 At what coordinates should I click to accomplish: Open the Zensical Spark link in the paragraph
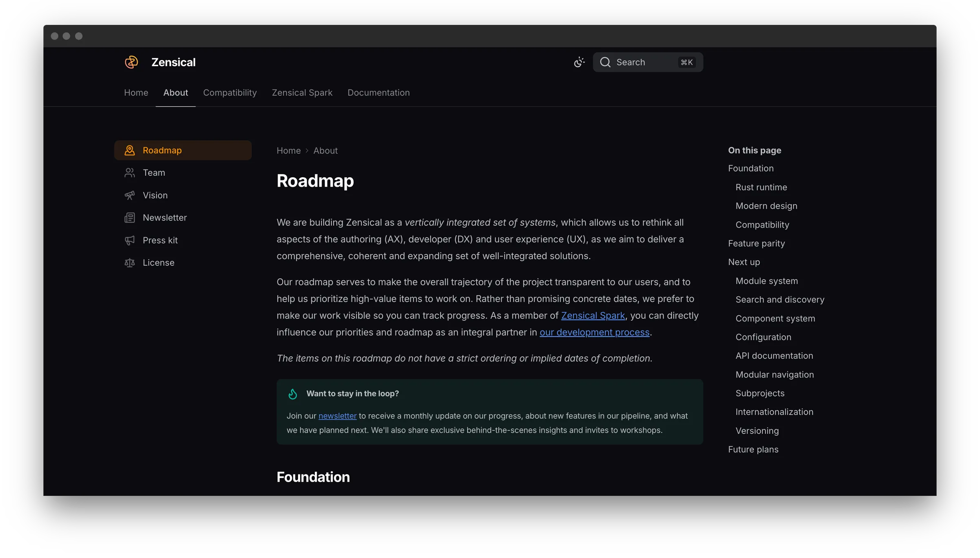click(593, 315)
